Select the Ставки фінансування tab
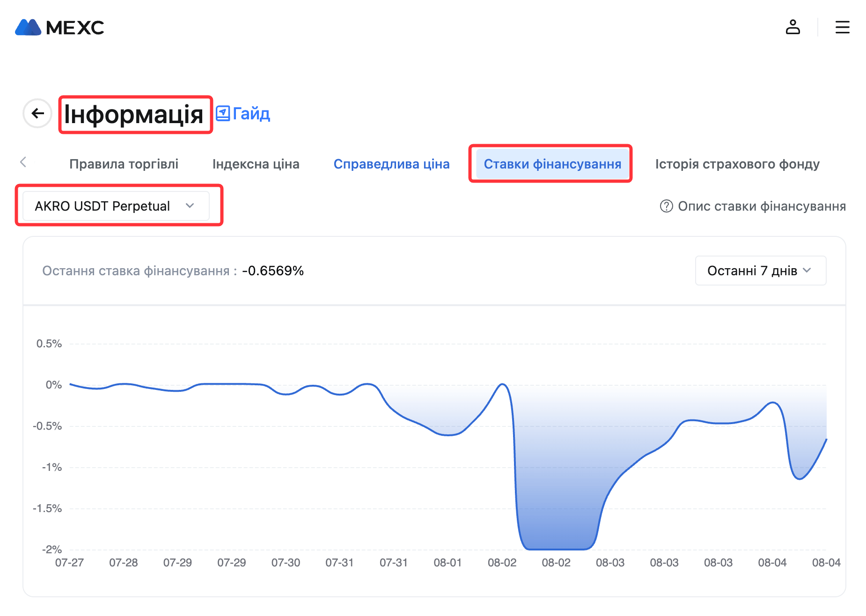Viewport: 866px width, 616px height. pos(552,164)
